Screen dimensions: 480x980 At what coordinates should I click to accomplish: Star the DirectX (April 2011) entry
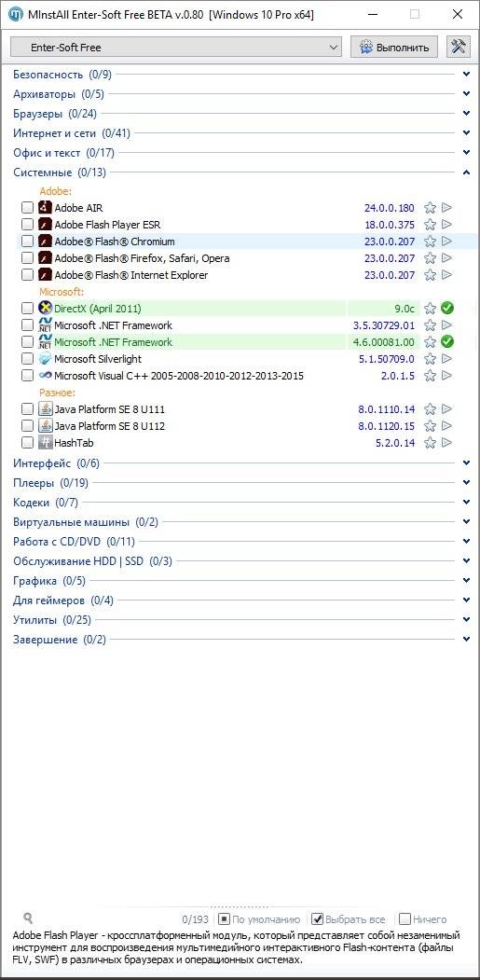click(x=430, y=308)
